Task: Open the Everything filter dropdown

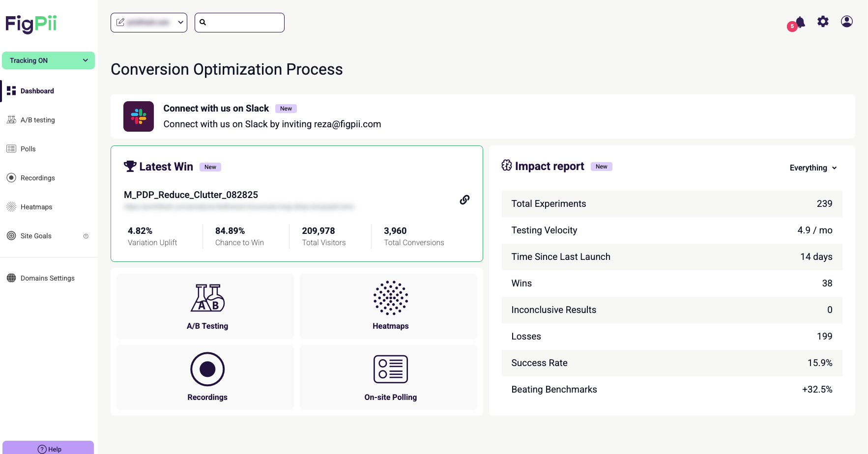Action: (x=813, y=168)
